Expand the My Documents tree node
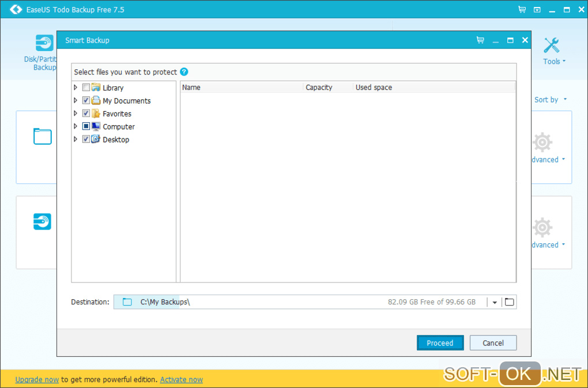 coord(76,100)
